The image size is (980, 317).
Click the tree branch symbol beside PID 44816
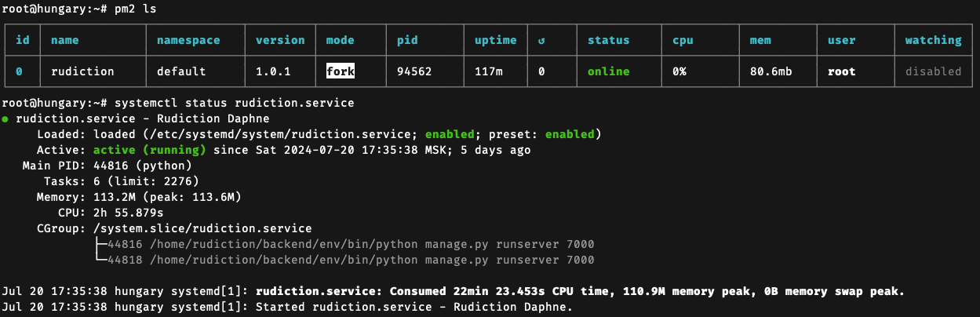pos(100,244)
